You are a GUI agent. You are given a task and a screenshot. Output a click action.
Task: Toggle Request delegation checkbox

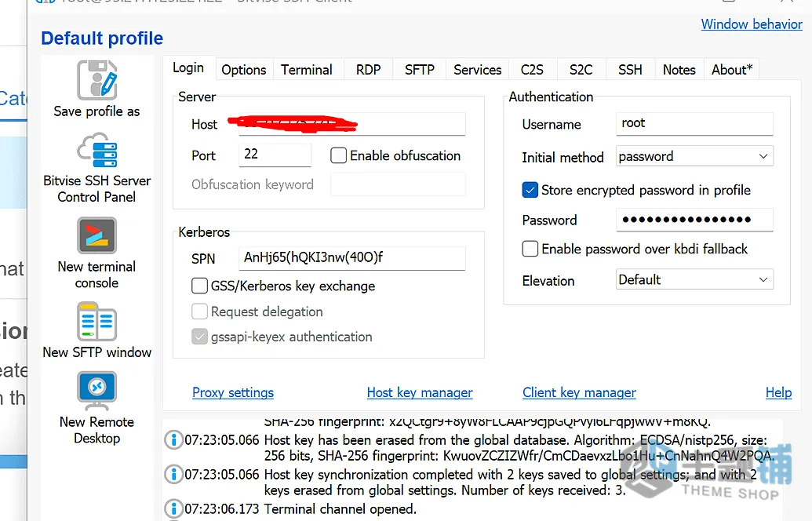pyautogui.click(x=199, y=312)
